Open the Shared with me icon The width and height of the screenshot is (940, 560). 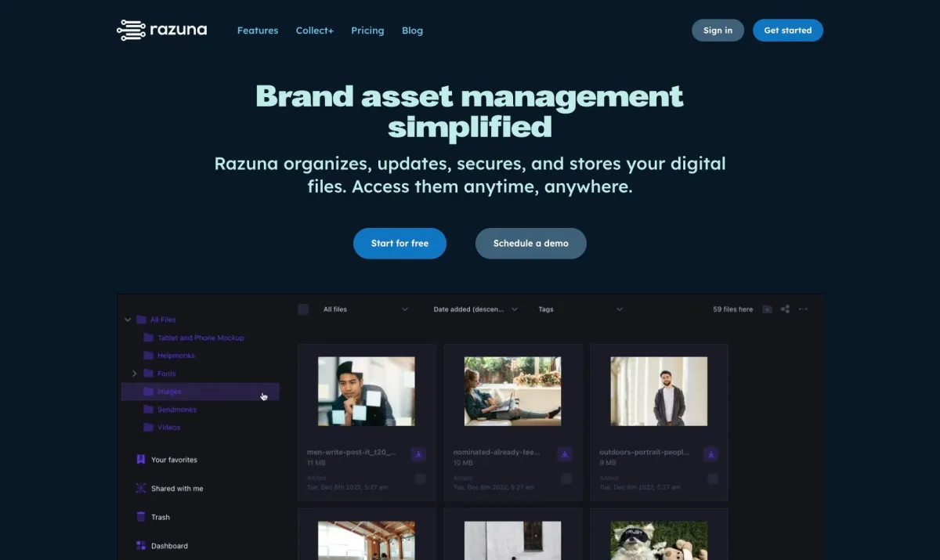pos(141,488)
